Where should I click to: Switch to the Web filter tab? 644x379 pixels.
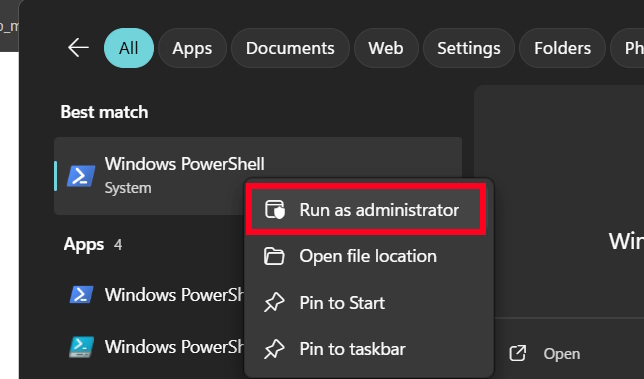(x=386, y=48)
